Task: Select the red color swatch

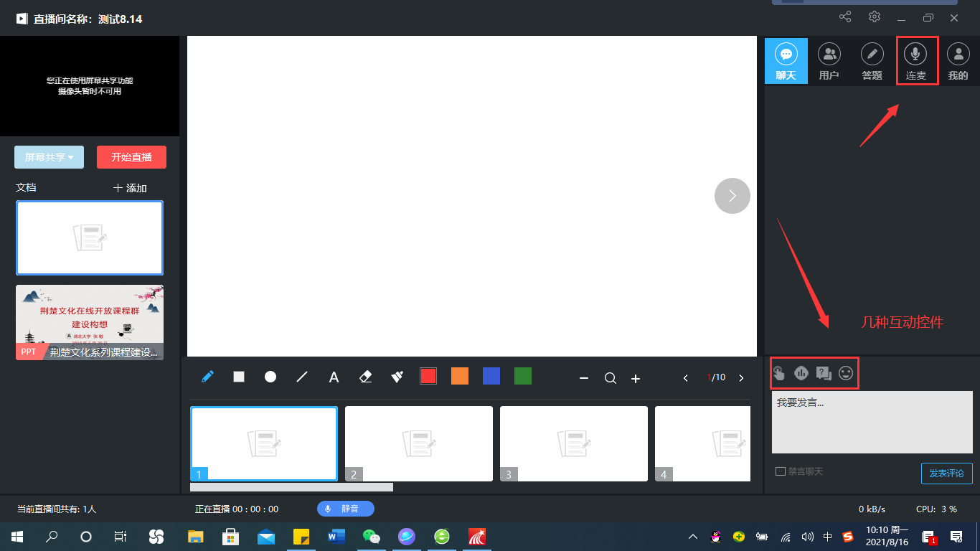Action: tap(428, 376)
